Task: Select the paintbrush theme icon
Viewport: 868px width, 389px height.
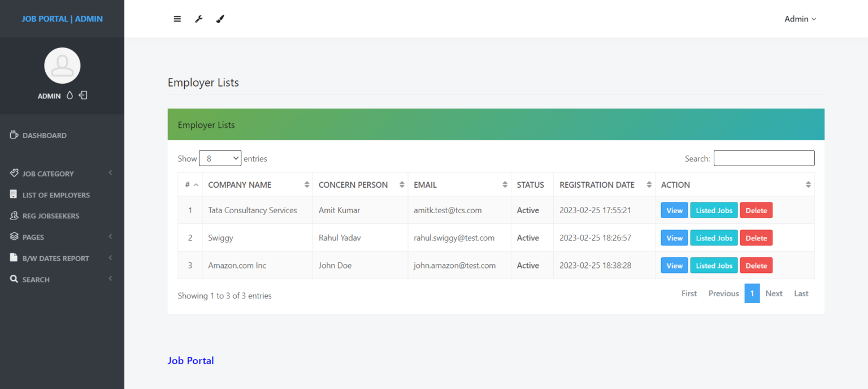Action: coord(220,19)
